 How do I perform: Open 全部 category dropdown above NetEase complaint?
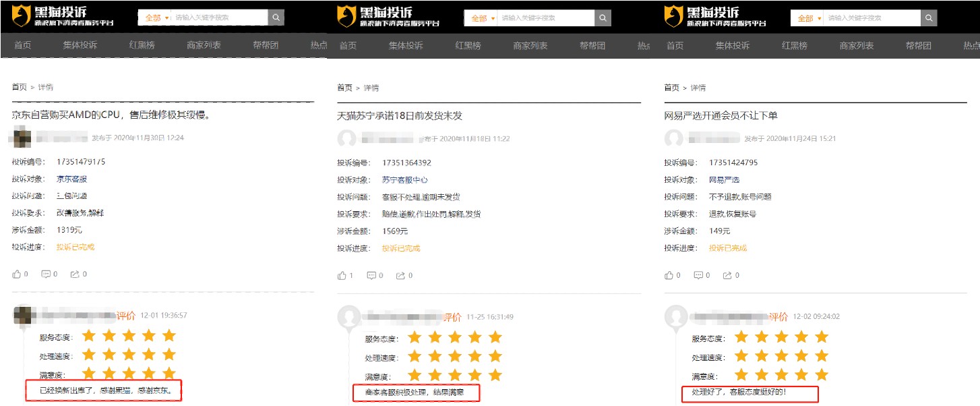click(x=807, y=18)
